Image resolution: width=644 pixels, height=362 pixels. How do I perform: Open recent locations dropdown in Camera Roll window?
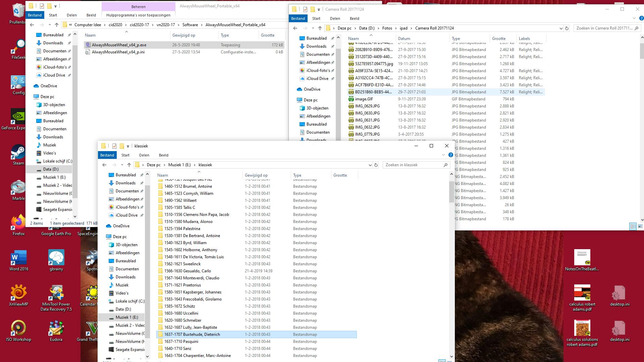pos(312,28)
